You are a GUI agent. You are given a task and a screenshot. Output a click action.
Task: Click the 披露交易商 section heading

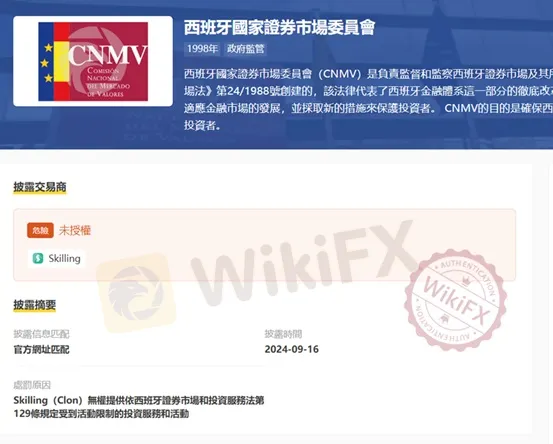coord(40,187)
